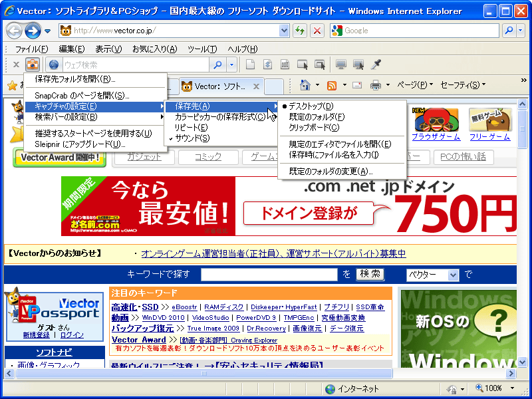The image size is (532, 399).
Task: Open the search provider dropdown next to Google
Action: 521,31
